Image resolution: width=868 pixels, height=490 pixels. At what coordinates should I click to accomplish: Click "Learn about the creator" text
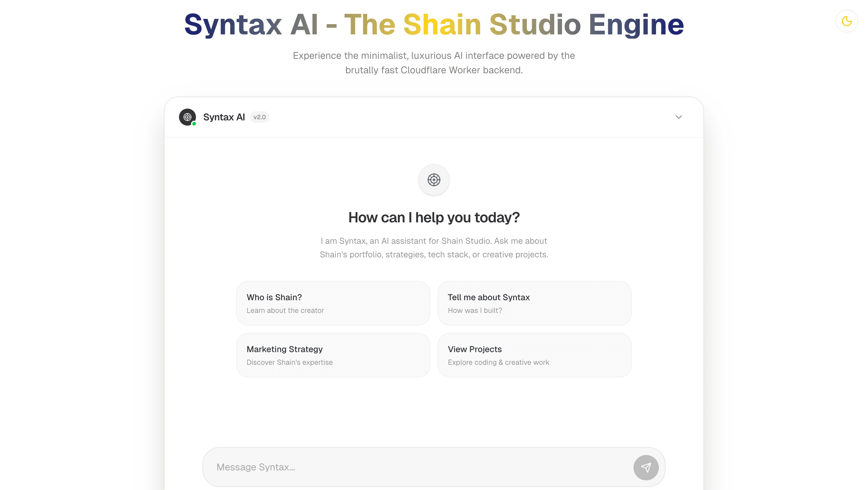[285, 310]
